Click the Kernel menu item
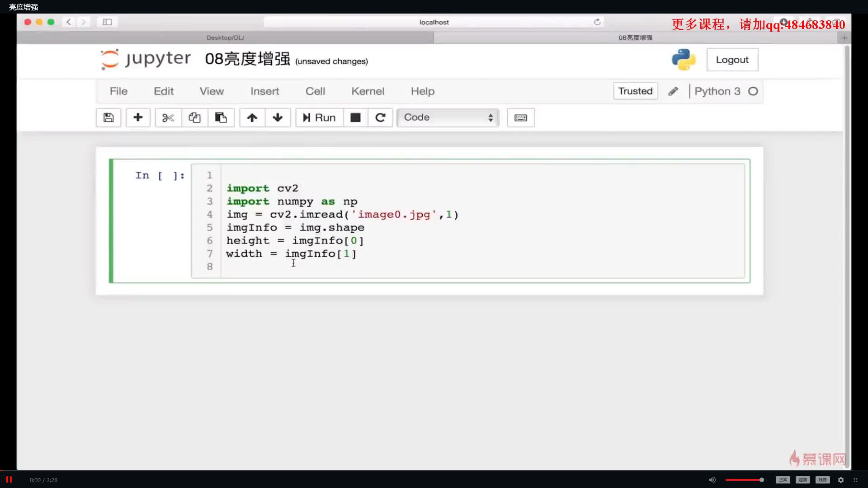This screenshot has height=488, width=868. [x=368, y=91]
